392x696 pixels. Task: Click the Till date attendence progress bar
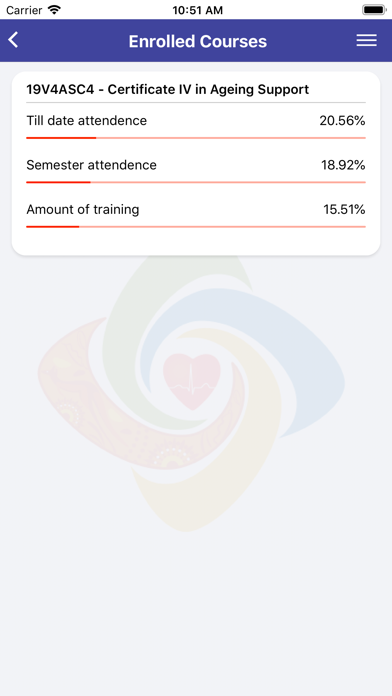pos(196,138)
